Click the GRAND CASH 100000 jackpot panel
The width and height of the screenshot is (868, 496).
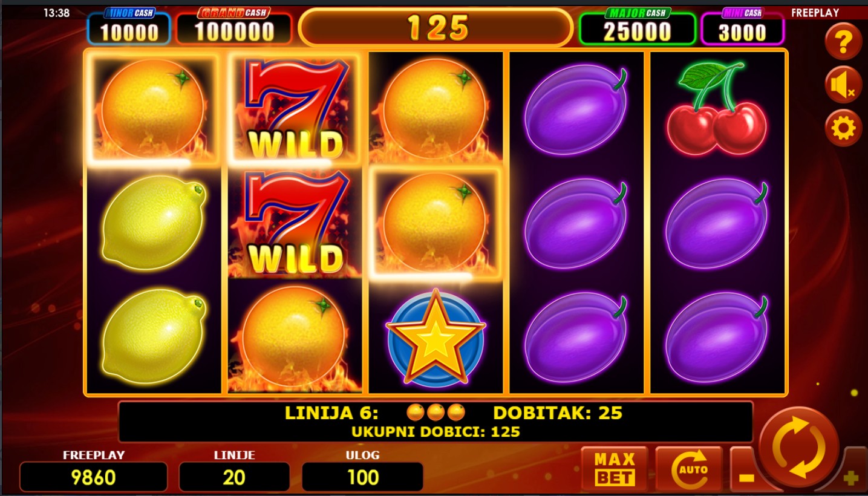[x=233, y=27]
